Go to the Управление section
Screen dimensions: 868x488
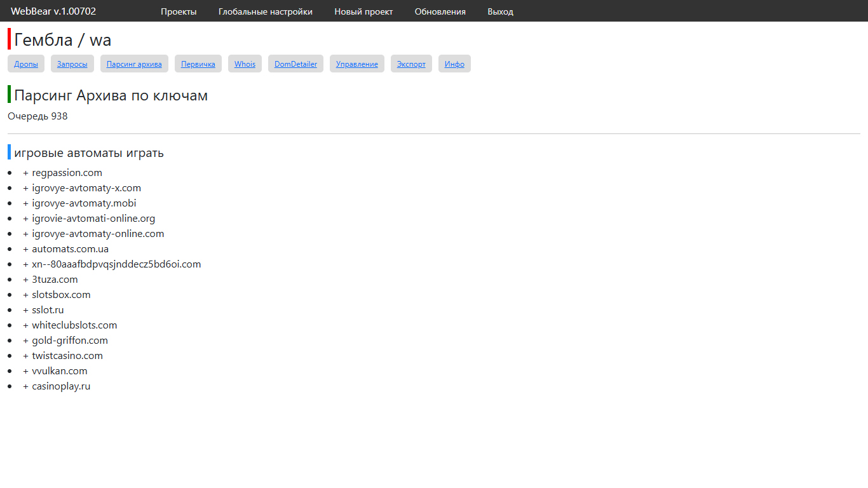point(356,64)
